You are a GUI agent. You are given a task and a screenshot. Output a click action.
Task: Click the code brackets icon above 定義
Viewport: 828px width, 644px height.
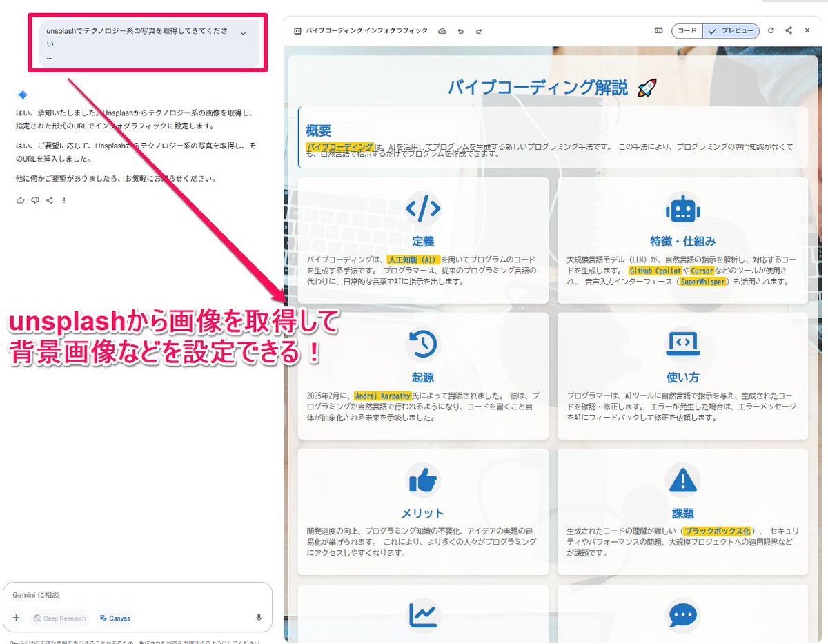pos(423,208)
